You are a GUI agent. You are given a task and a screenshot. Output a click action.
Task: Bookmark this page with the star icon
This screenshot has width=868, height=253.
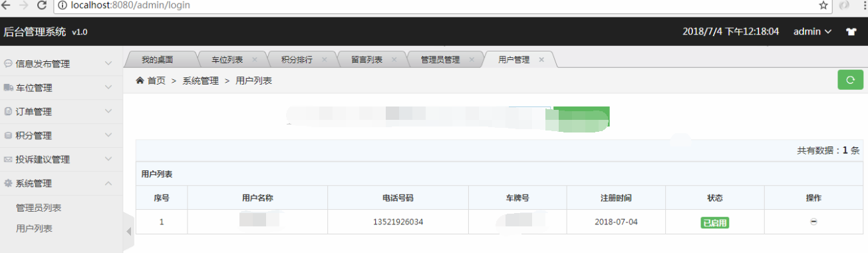(x=823, y=5)
